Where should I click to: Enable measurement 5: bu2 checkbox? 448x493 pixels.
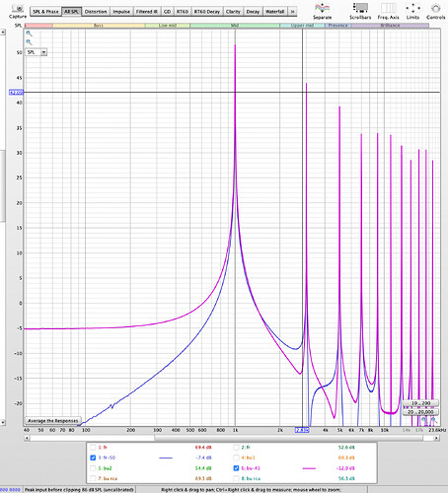coord(93,468)
